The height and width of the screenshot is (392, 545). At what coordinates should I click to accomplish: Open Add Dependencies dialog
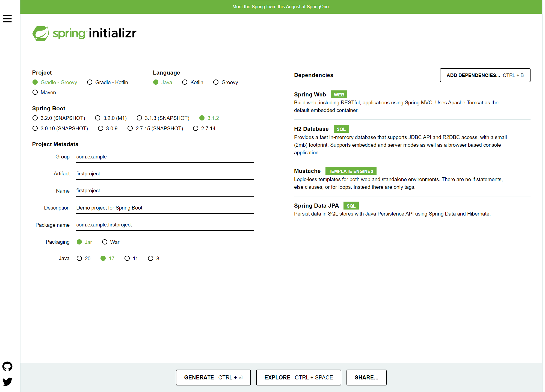pyautogui.click(x=485, y=75)
